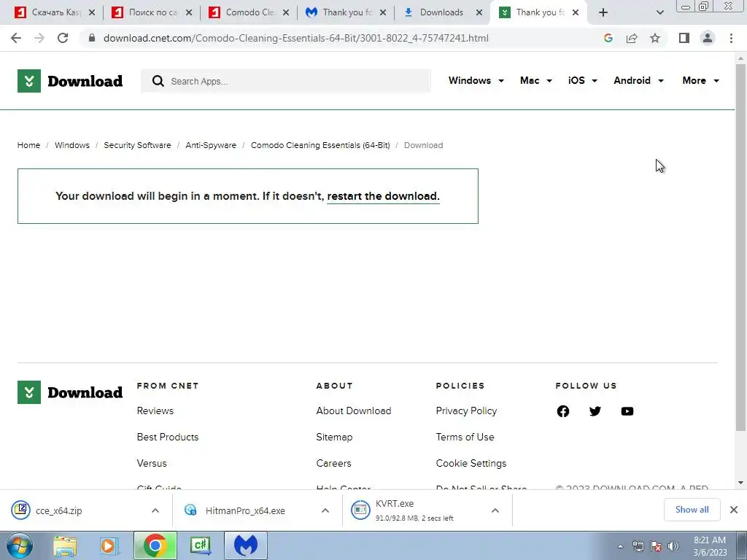Screen dimensions: 747x560
Task: Expand options for HitmanPro_x64.exe download
Action: pos(325,510)
